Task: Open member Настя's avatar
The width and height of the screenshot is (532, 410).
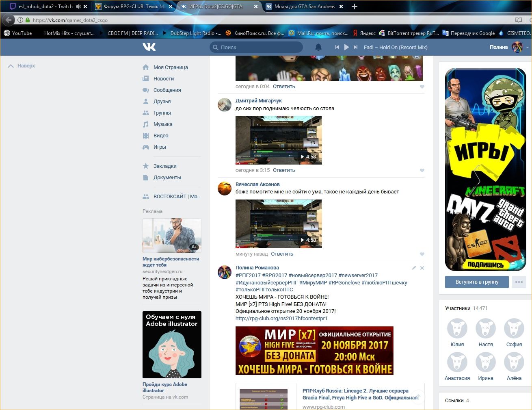Action: click(486, 329)
